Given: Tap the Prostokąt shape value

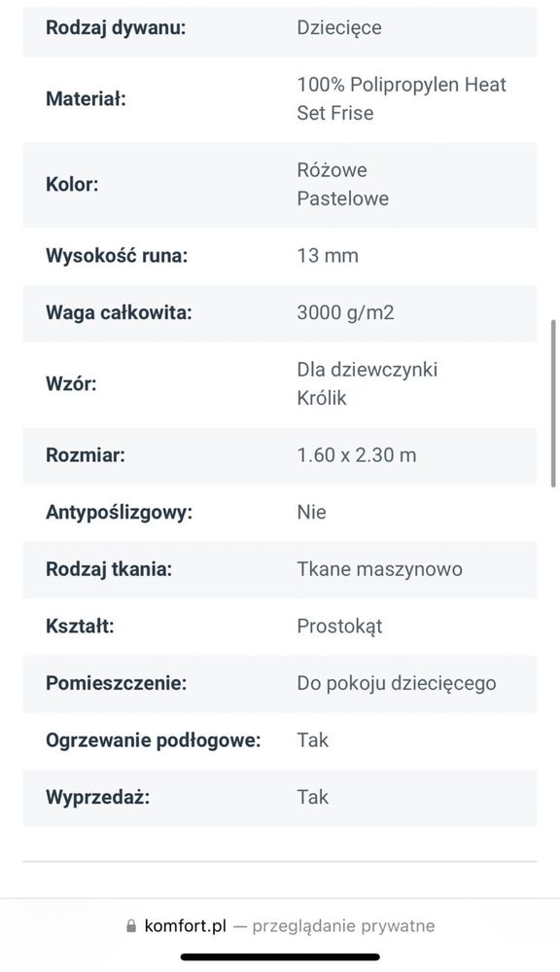Looking at the screenshot, I should (x=339, y=626).
